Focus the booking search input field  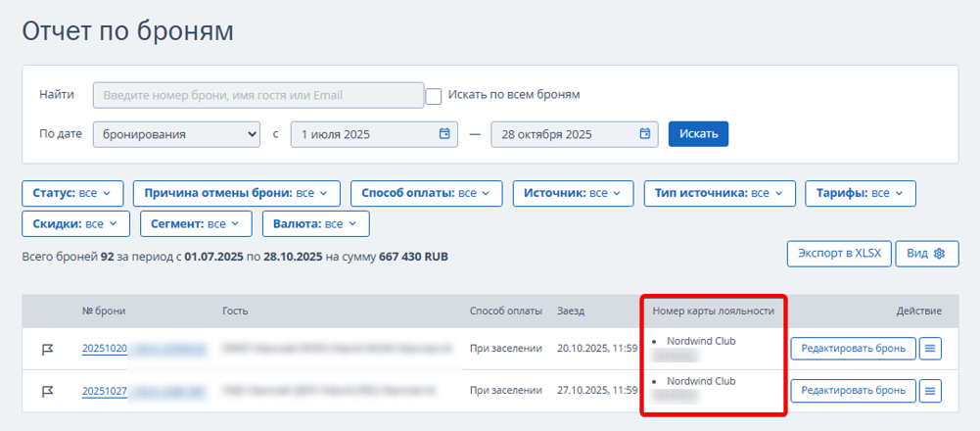coord(257,96)
